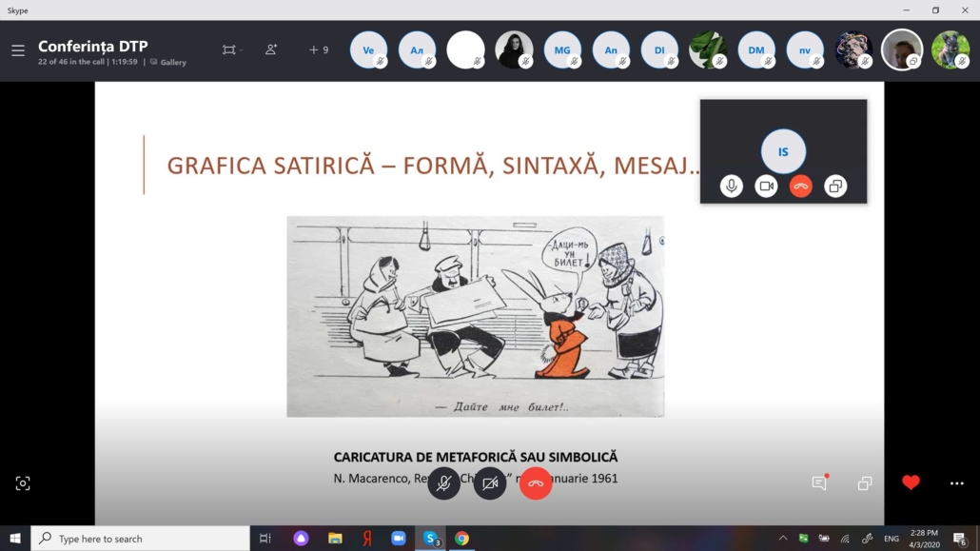Switch to Skype on the taskbar
Image resolution: width=980 pixels, height=551 pixels.
coord(431,538)
